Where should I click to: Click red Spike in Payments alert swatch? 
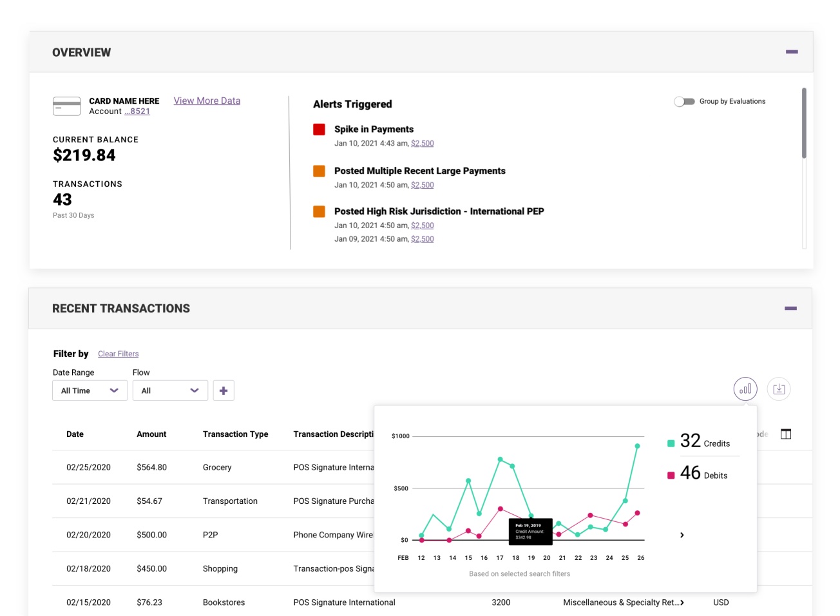[319, 130]
